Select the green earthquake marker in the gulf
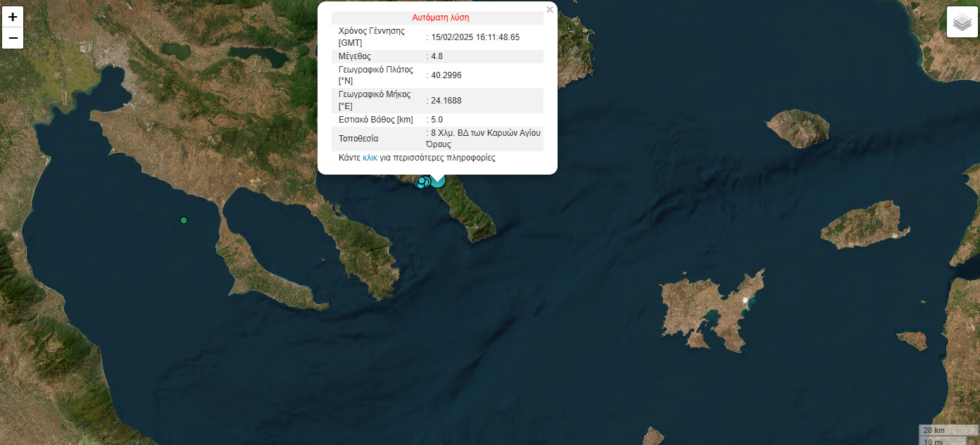The width and height of the screenshot is (980, 445). pyautogui.click(x=184, y=220)
